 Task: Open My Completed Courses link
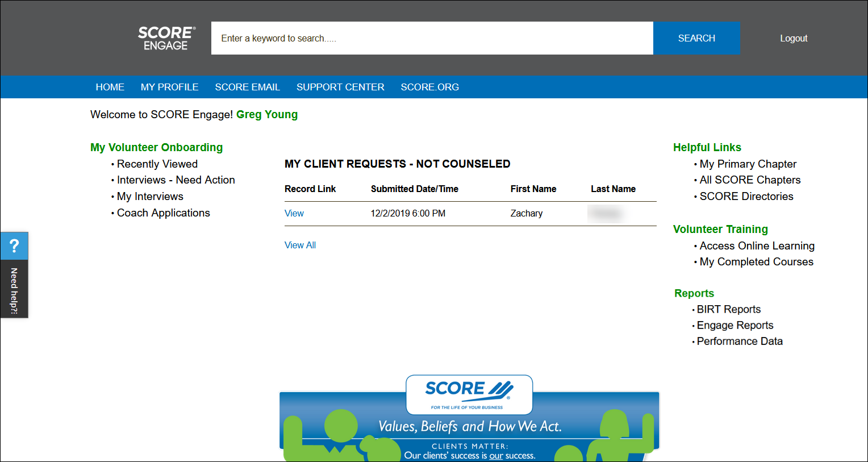(757, 261)
